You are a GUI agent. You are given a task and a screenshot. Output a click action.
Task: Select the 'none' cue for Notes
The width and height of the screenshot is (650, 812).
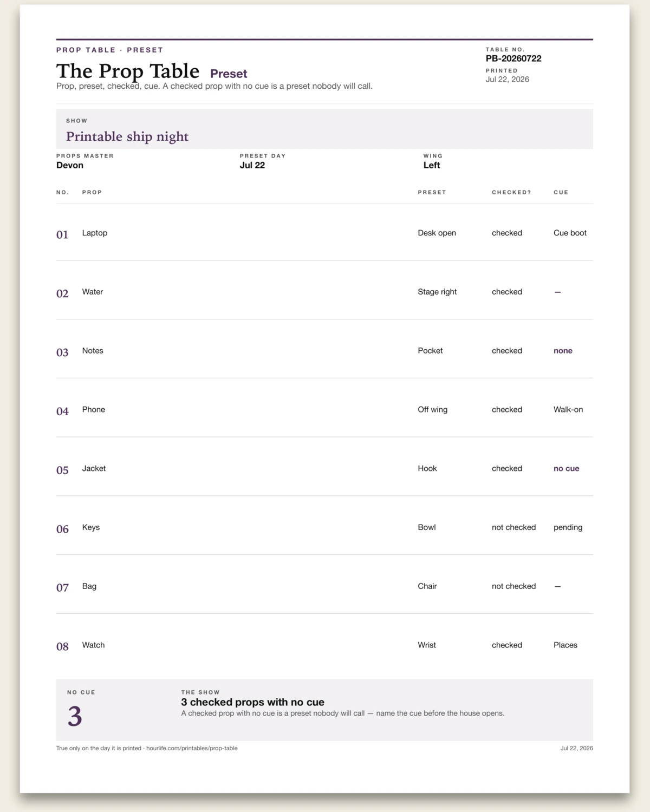click(x=563, y=351)
